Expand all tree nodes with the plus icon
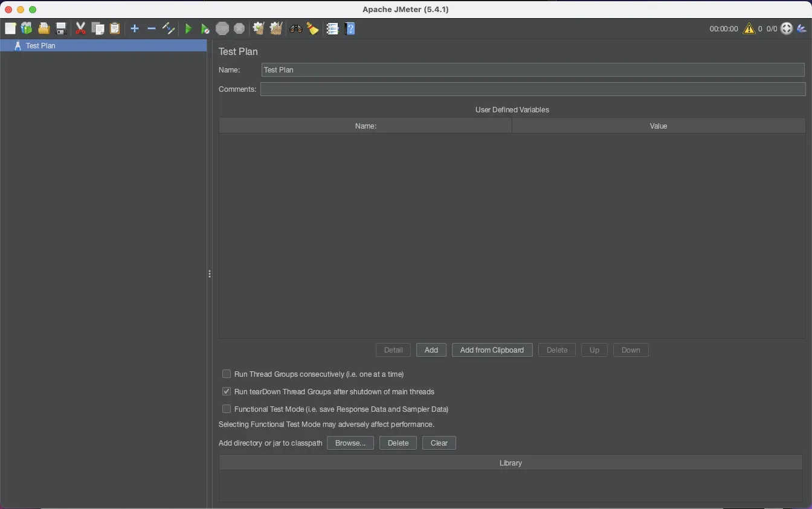812x509 pixels. (135, 28)
